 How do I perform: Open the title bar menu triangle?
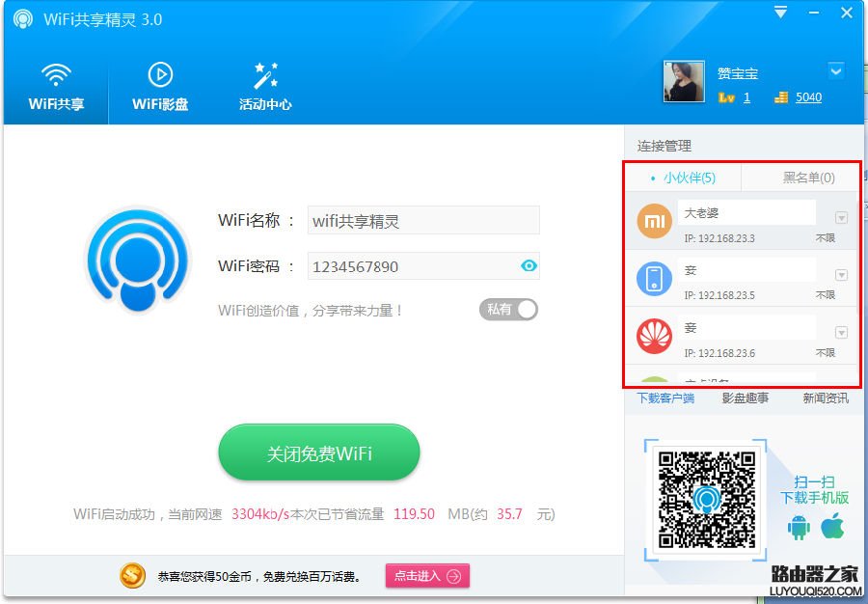(780, 13)
